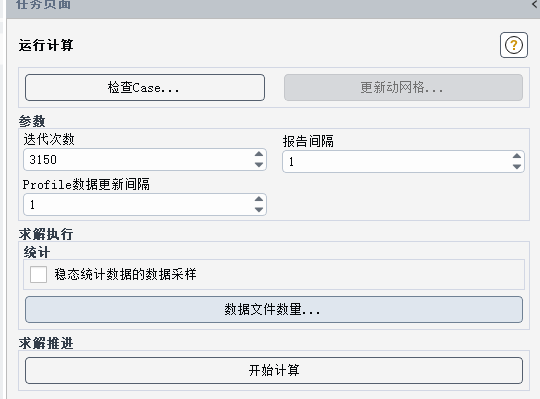Click the 求解推进 section label
The image size is (540, 399).
pyautogui.click(x=46, y=343)
